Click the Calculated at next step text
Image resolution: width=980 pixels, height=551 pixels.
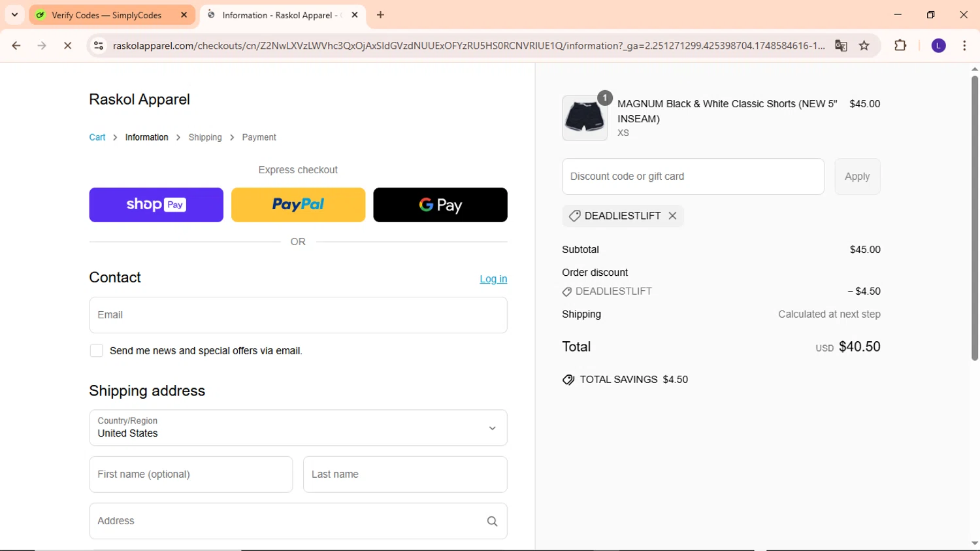pos(829,314)
